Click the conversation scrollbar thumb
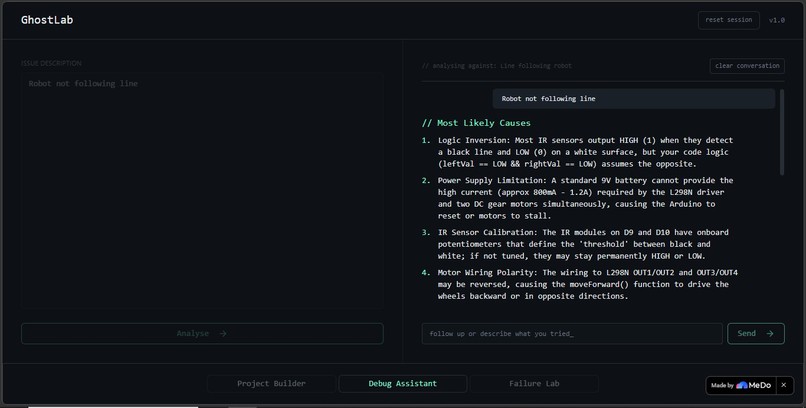Screen dimensions: 806x408 coord(782,133)
